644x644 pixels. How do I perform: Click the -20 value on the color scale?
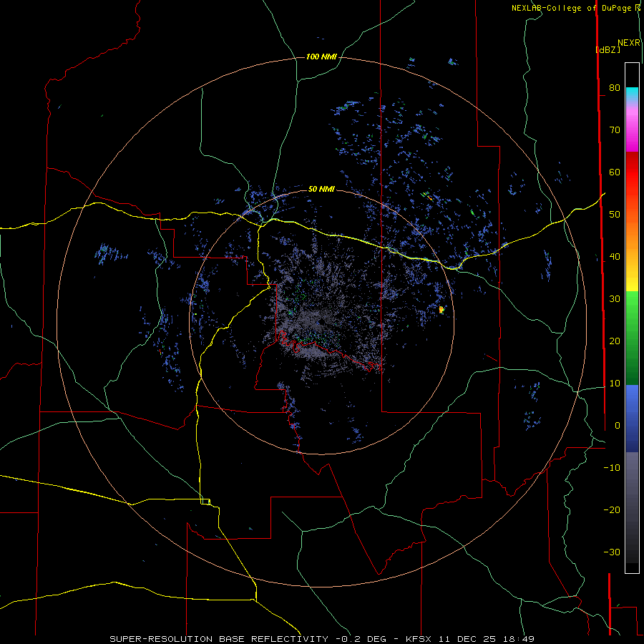[x=612, y=509]
